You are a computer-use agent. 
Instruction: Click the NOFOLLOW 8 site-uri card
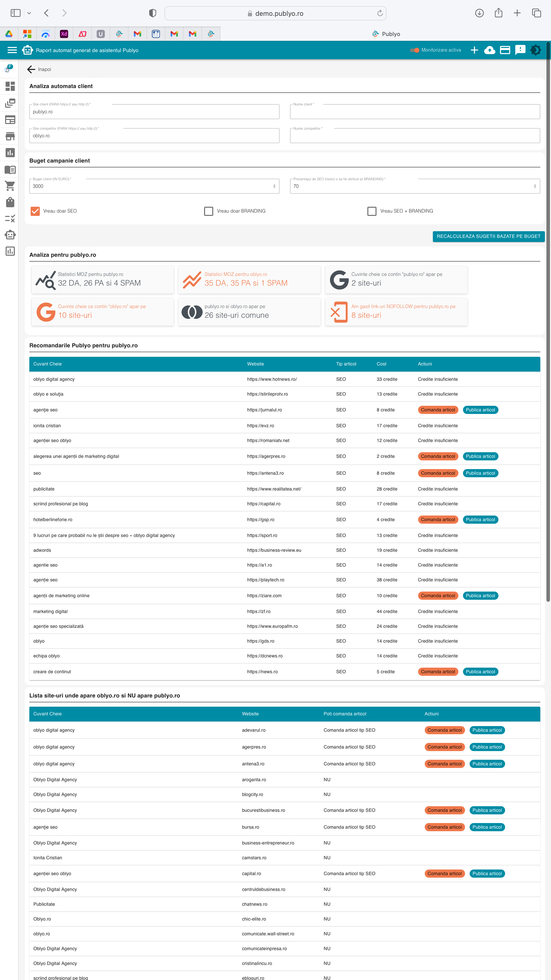click(396, 312)
